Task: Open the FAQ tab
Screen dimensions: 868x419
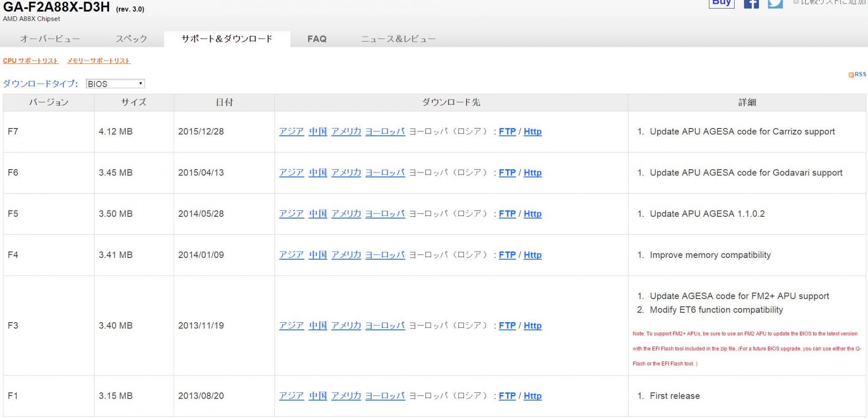Action: [317, 39]
